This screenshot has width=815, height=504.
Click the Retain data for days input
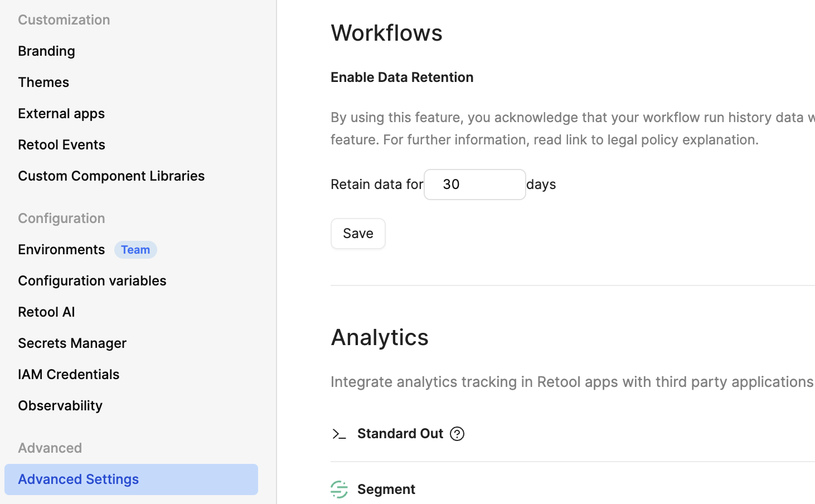coord(475,185)
